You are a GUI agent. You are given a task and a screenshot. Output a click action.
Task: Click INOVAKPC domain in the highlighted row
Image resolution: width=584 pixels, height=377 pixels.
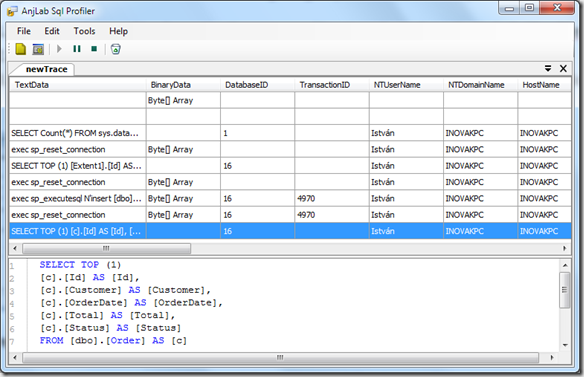480,231
